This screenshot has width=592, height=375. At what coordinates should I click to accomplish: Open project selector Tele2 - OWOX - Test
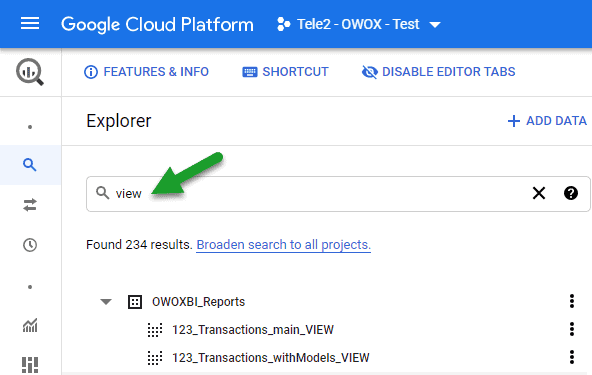pyautogui.click(x=359, y=24)
